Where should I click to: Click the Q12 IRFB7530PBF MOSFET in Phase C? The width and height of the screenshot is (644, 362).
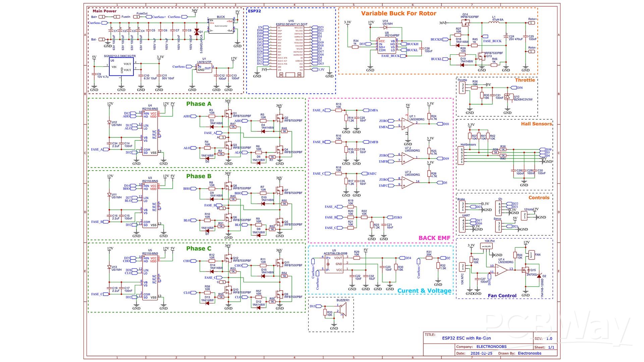228,259
